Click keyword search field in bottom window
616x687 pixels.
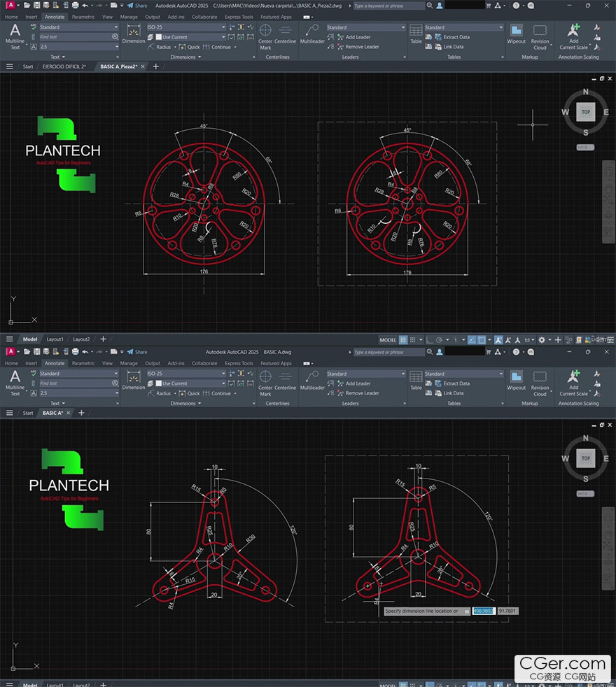(388, 352)
